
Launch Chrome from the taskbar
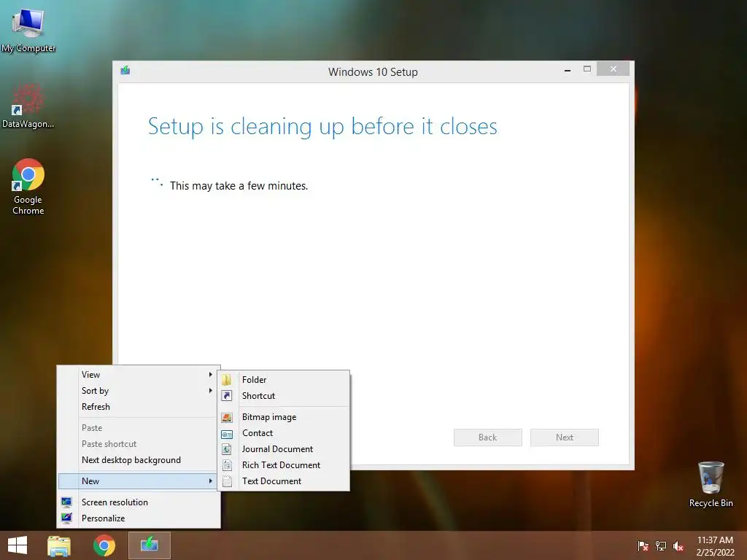[x=104, y=545]
